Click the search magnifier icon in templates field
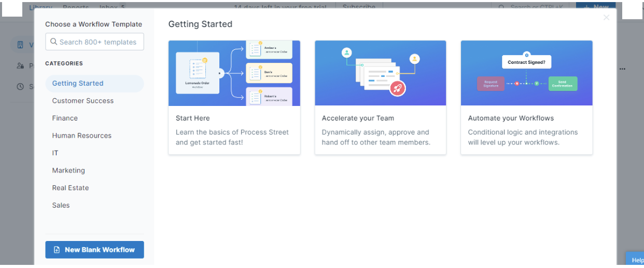 [x=53, y=42]
